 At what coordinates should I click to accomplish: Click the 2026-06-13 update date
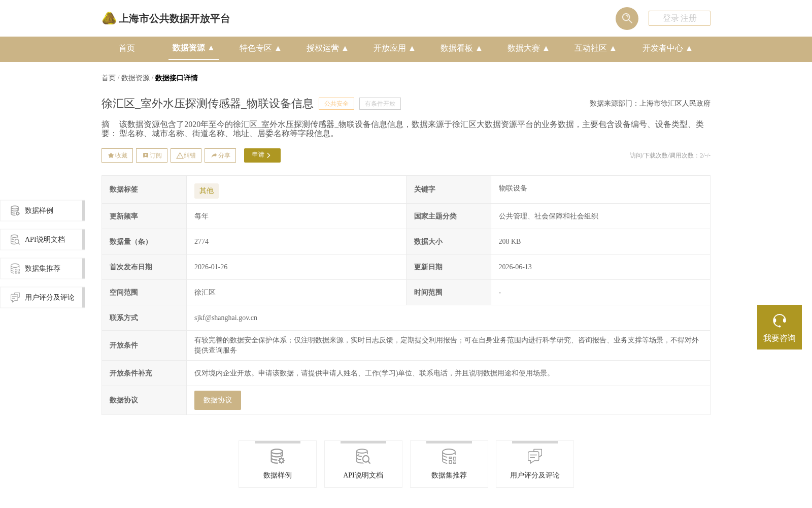pyautogui.click(x=515, y=267)
